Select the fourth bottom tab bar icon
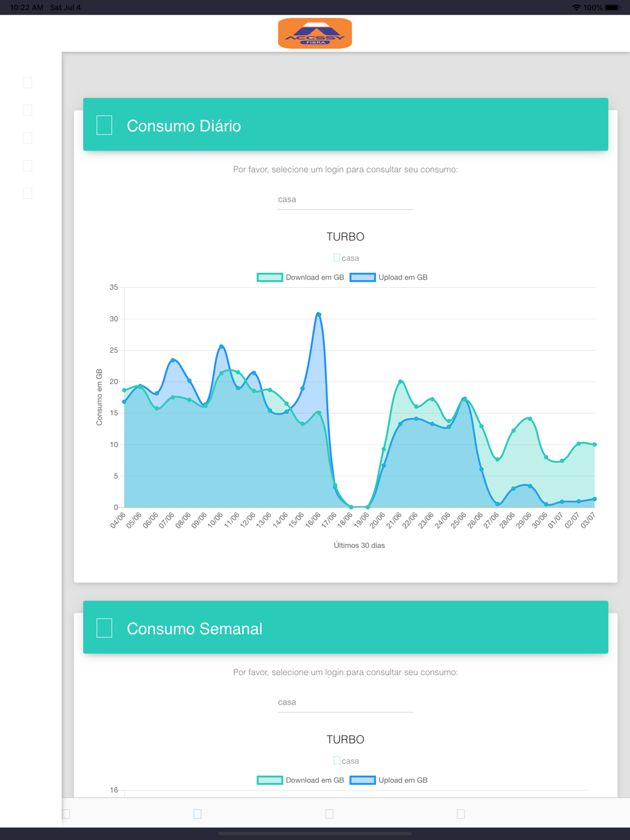Screen dimensions: 630x840 (x=461, y=814)
